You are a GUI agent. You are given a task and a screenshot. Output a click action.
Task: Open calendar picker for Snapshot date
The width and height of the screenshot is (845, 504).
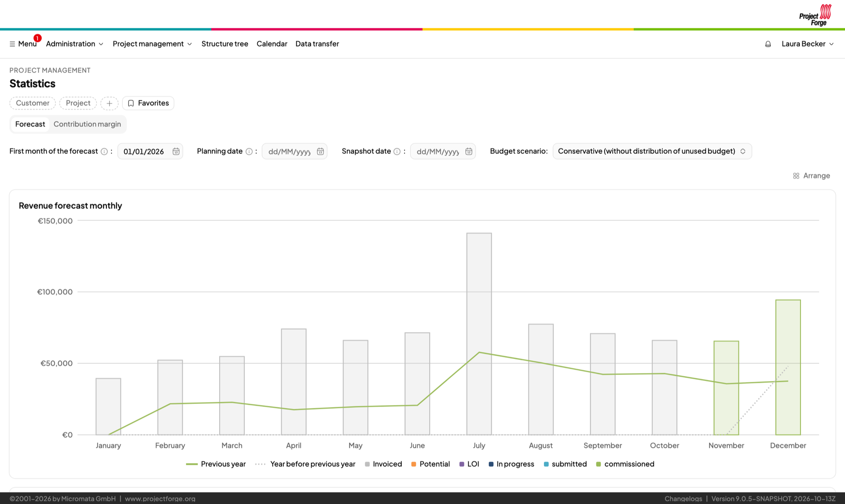(469, 151)
